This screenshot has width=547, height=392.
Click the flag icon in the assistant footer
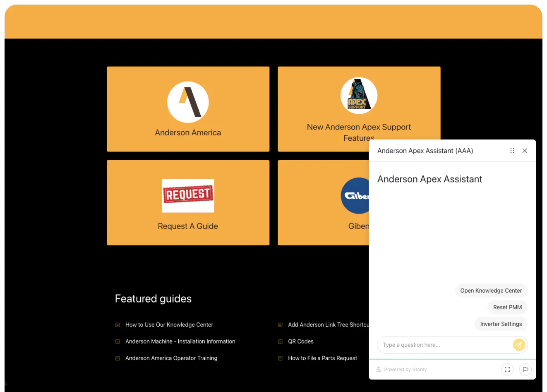coord(525,370)
